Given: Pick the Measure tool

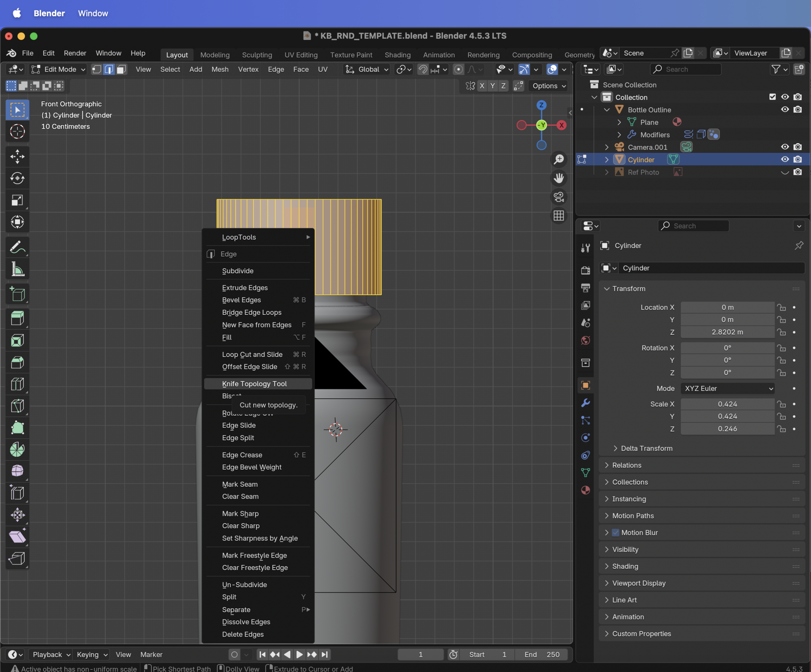Looking at the screenshot, I should click(17, 269).
